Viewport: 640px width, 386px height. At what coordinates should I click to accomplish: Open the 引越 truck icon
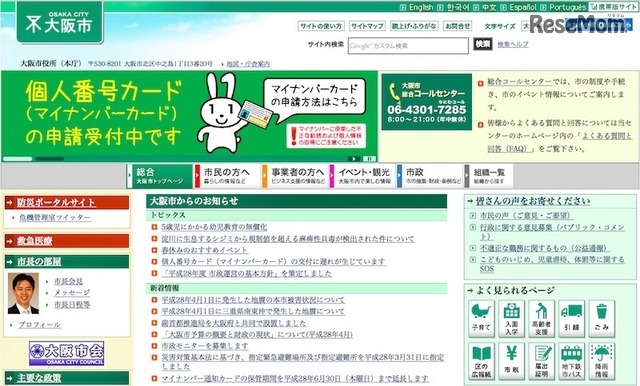point(571,319)
